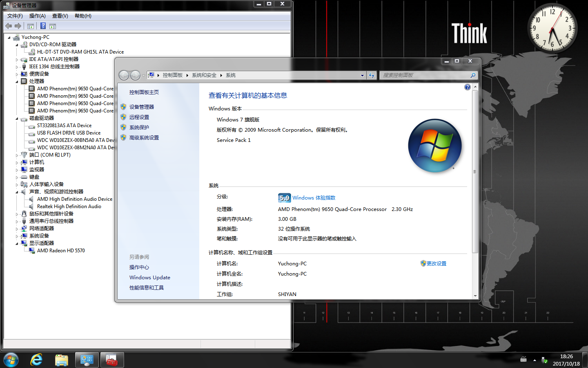The image size is (588, 368).
Task: Select the 键盘 category icon
Action: [x=24, y=177]
